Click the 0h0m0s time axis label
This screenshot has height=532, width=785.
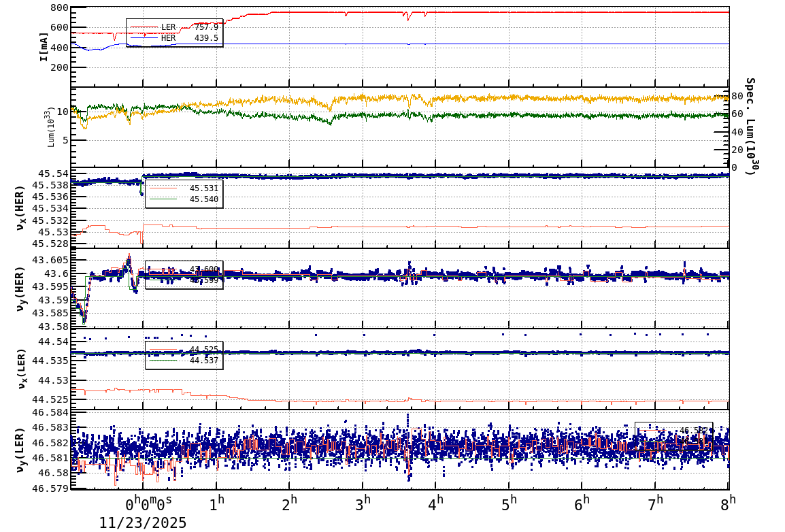148,503
